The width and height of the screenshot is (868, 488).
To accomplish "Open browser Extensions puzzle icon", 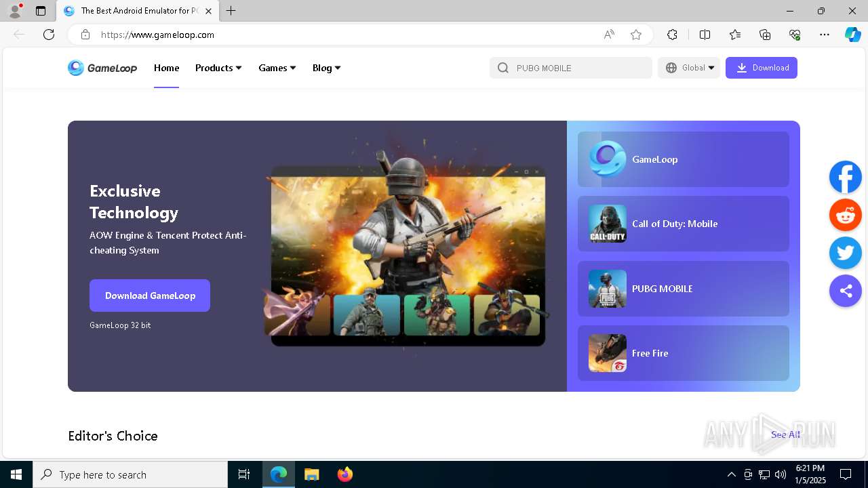I will (x=672, y=35).
